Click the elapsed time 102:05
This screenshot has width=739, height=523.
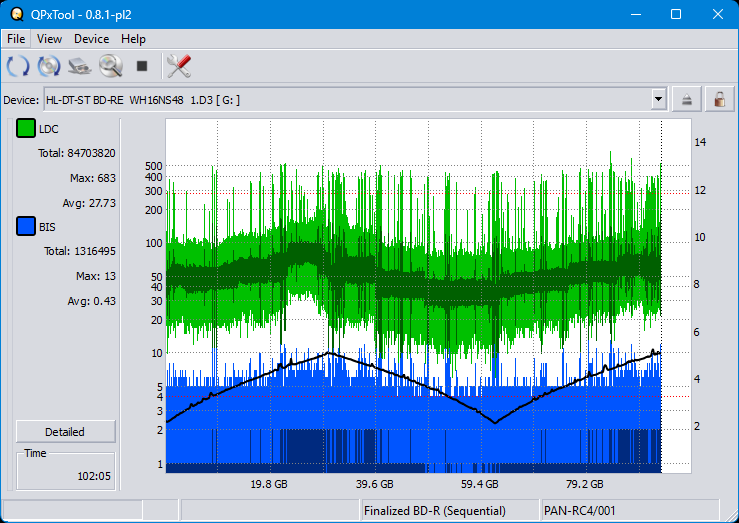coord(94,476)
